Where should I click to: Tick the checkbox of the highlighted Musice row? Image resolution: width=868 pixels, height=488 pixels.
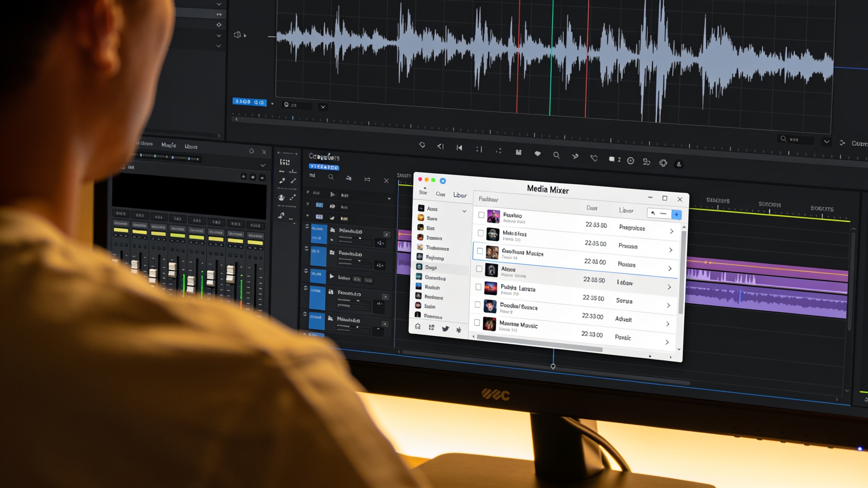tap(480, 251)
